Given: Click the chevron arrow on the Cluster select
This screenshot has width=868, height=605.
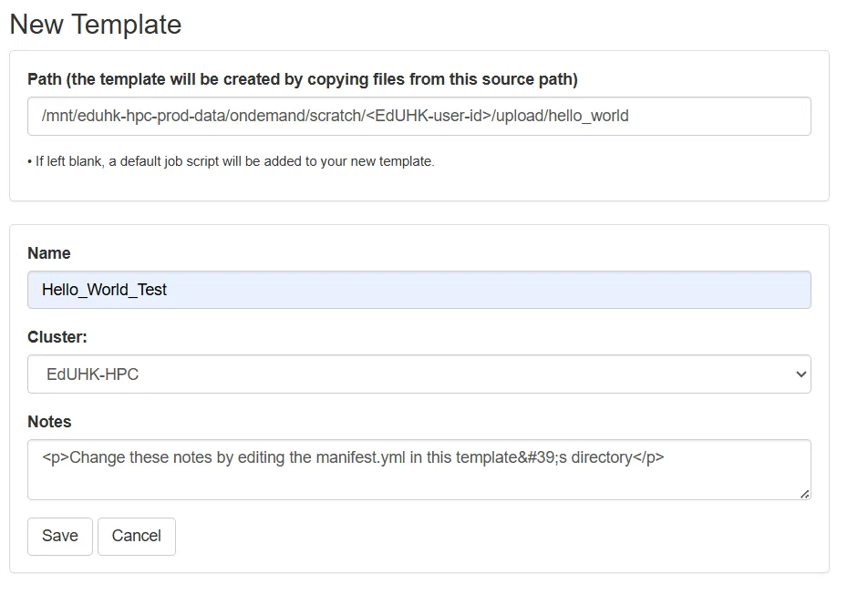Looking at the screenshot, I should click(x=801, y=374).
